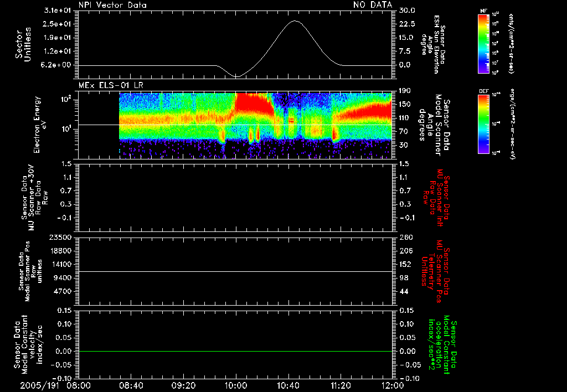The image size is (567, 392).
Task: Click the 'DEF' label above the color bar
Action: point(484,91)
